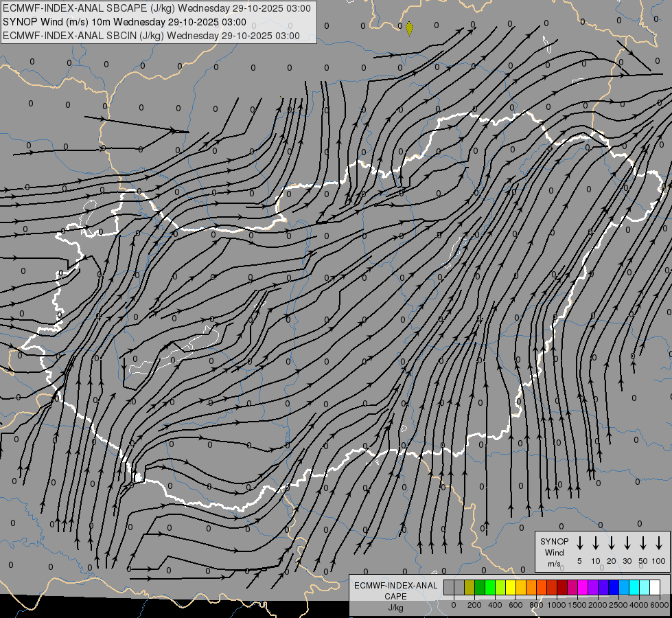Screen dimensions: 672x618
Task: Click the 400 tick label on colorbar
Action: (x=495, y=605)
